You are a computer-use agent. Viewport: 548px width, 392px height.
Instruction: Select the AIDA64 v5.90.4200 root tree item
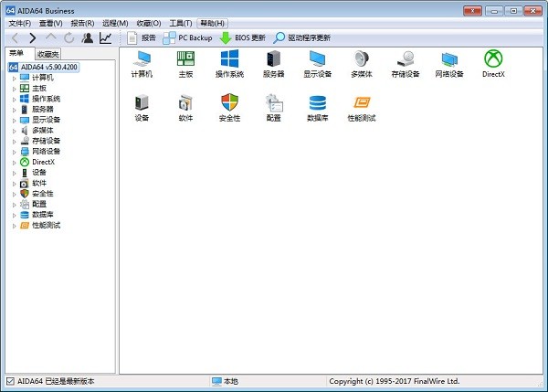pos(52,67)
